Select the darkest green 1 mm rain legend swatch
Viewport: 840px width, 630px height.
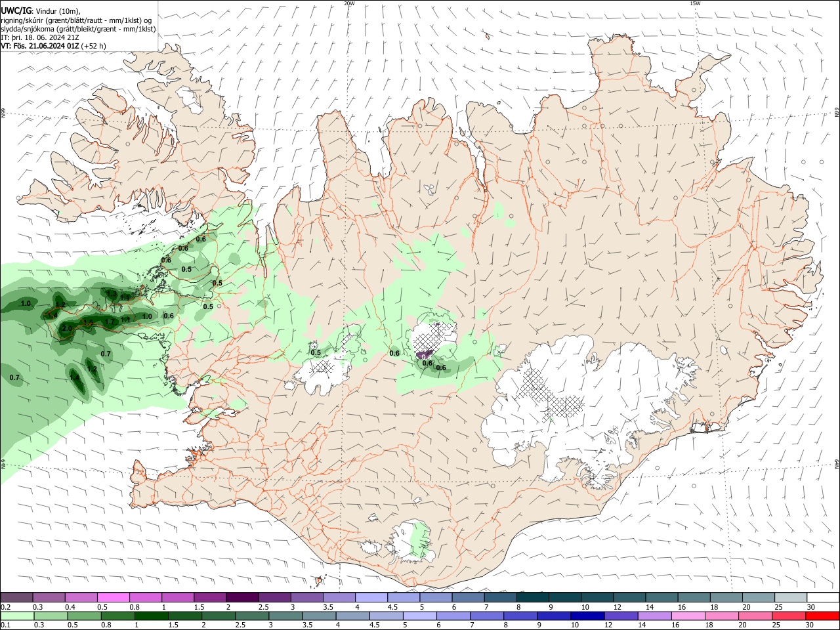(151, 616)
